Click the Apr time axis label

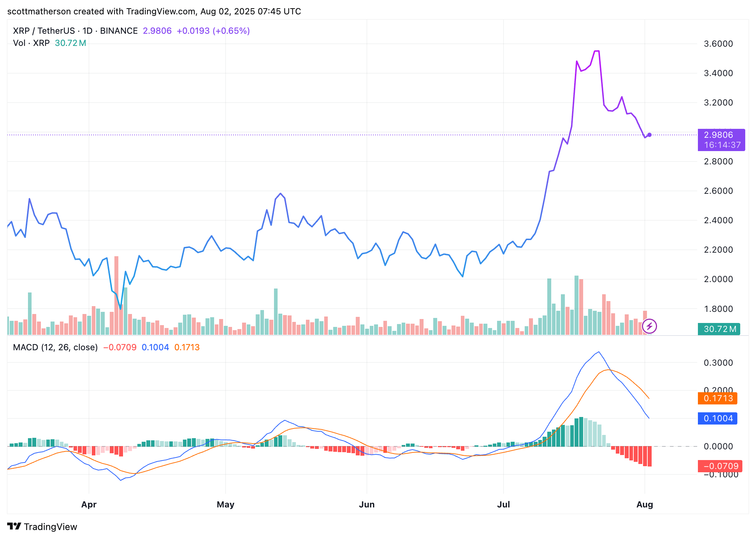click(x=89, y=505)
